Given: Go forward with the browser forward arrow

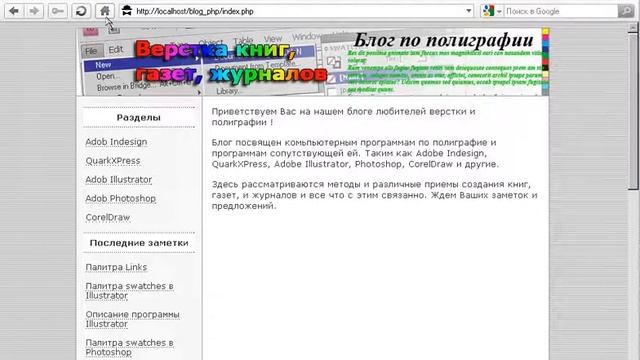Looking at the screenshot, I should [34, 11].
